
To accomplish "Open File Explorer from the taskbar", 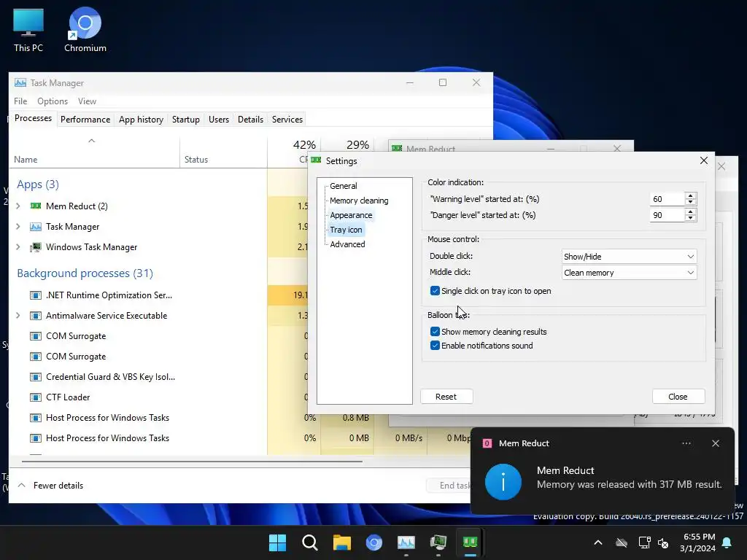I will tap(341, 542).
